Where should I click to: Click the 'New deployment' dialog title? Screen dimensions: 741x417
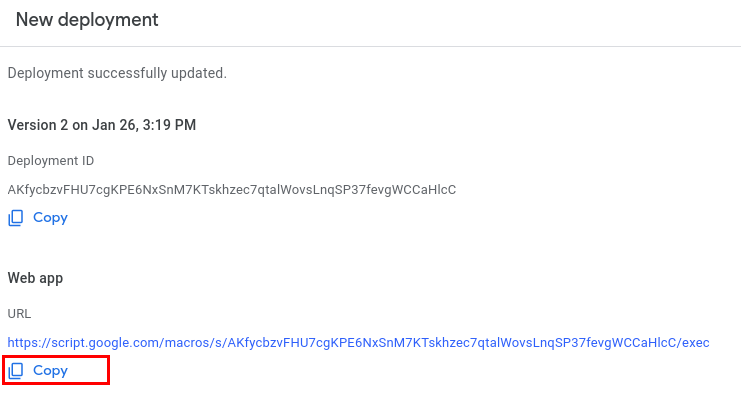click(87, 20)
